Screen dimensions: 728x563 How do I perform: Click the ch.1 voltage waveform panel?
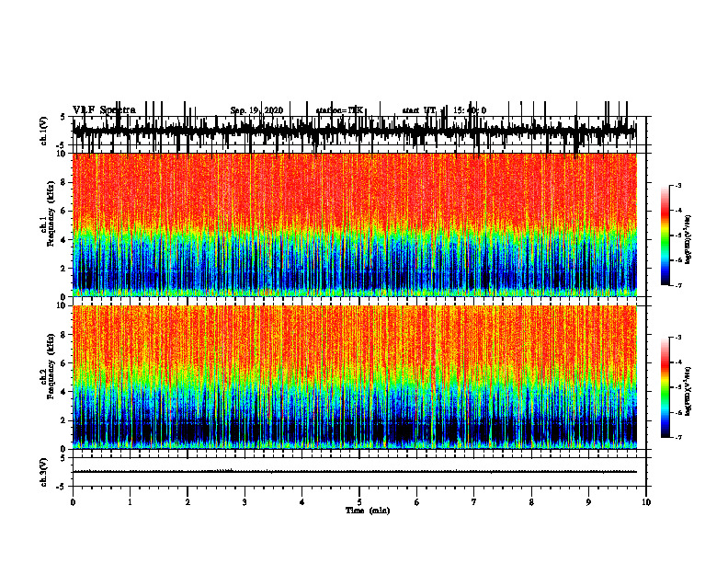coord(358,131)
